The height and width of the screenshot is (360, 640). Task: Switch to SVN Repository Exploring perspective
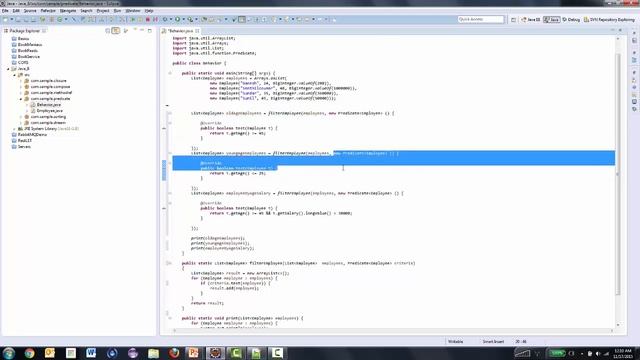pyautogui.click(x=609, y=19)
